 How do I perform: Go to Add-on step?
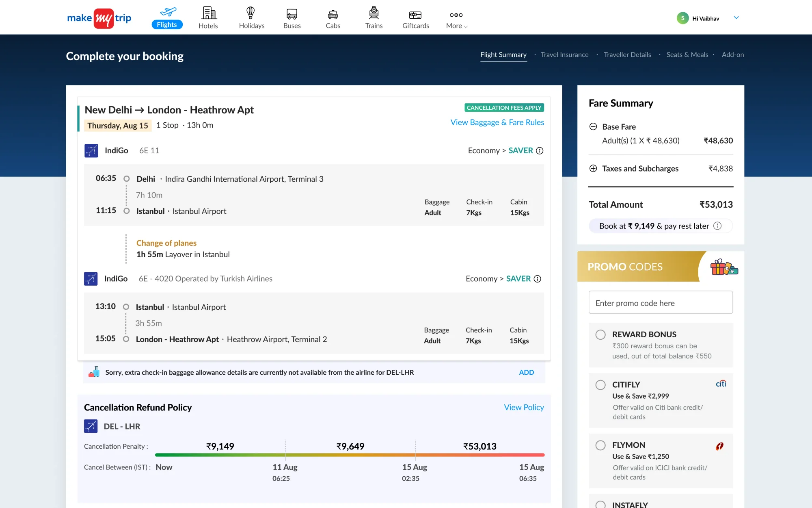[733, 55]
